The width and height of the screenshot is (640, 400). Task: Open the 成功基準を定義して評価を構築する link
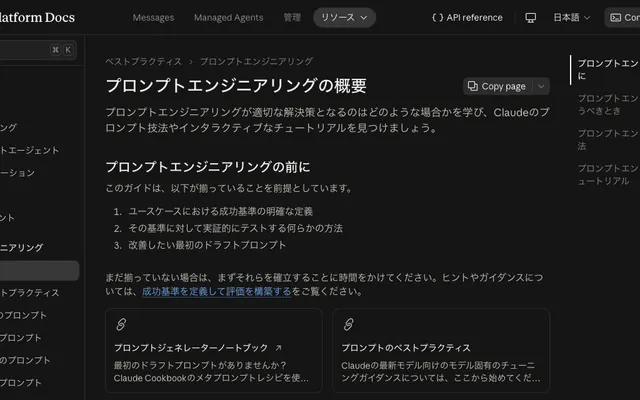[x=216, y=291]
